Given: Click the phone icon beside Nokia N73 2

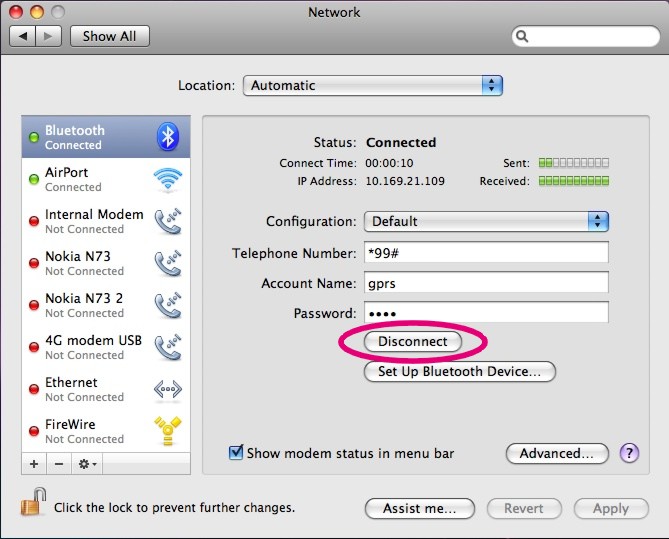Looking at the screenshot, I should point(168,305).
